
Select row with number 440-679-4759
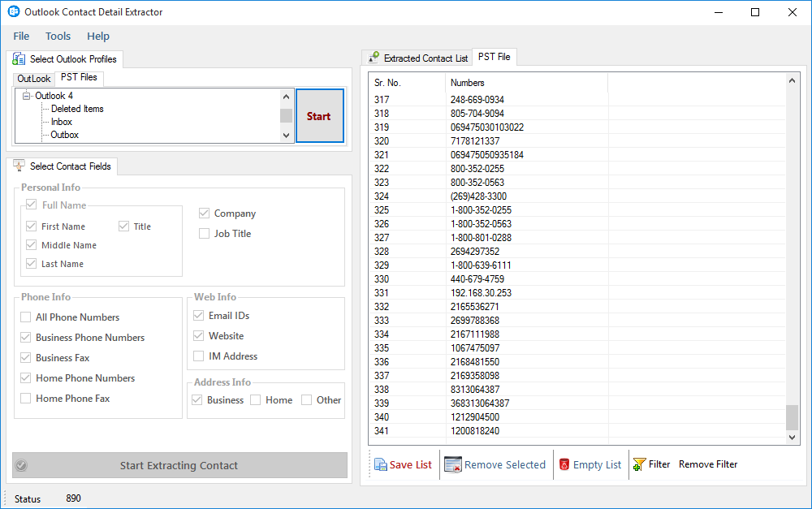577,279
